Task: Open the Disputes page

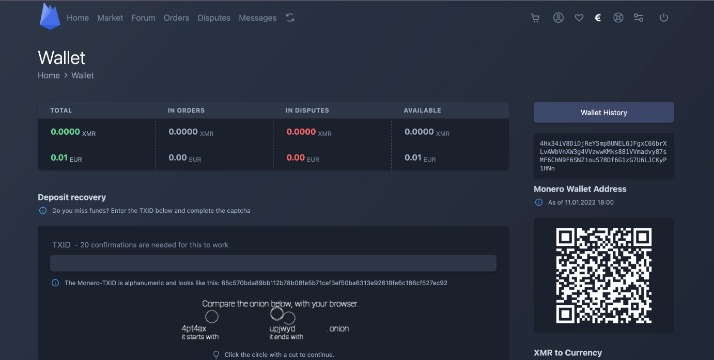Action: click(214, 18)
